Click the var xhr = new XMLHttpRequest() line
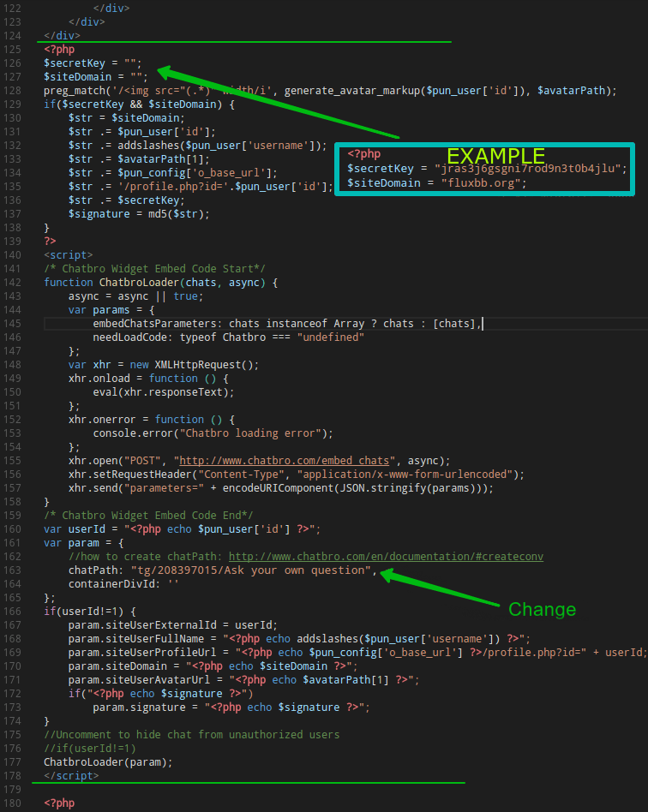The width and height of the screenshot is (648, 812). click(164, 365)
